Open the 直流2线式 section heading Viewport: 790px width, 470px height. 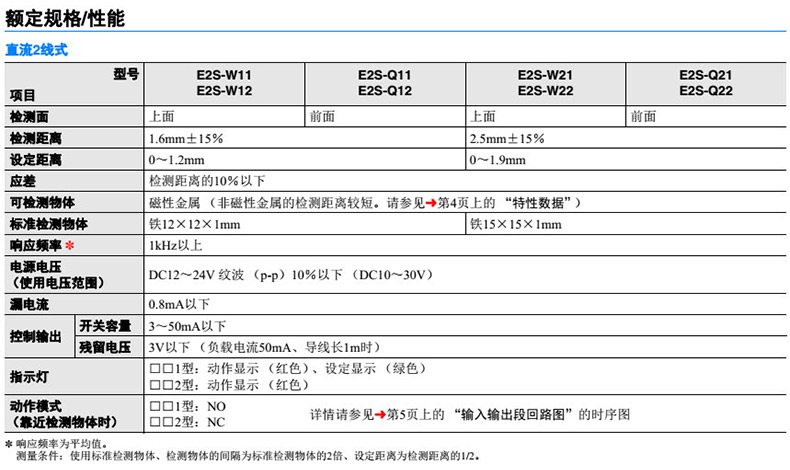(x=37, y=48)
